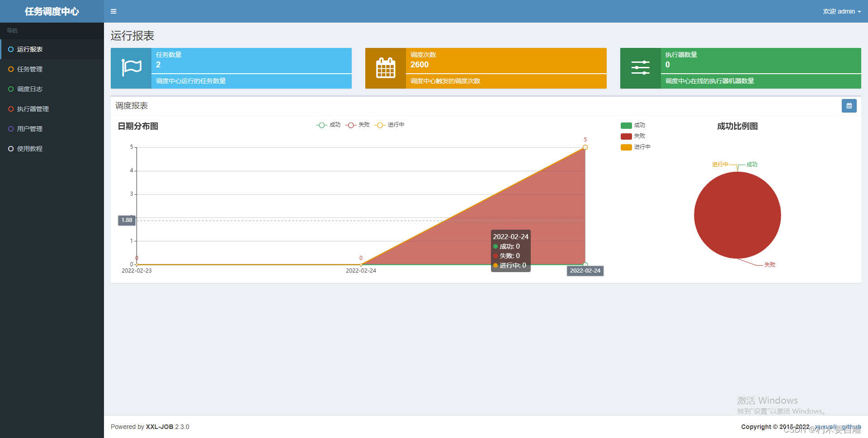This screenshot has width=868, height=438.
Task: Toggle 失败 red swatch in pie legend
Action: (x=626, y=136)
